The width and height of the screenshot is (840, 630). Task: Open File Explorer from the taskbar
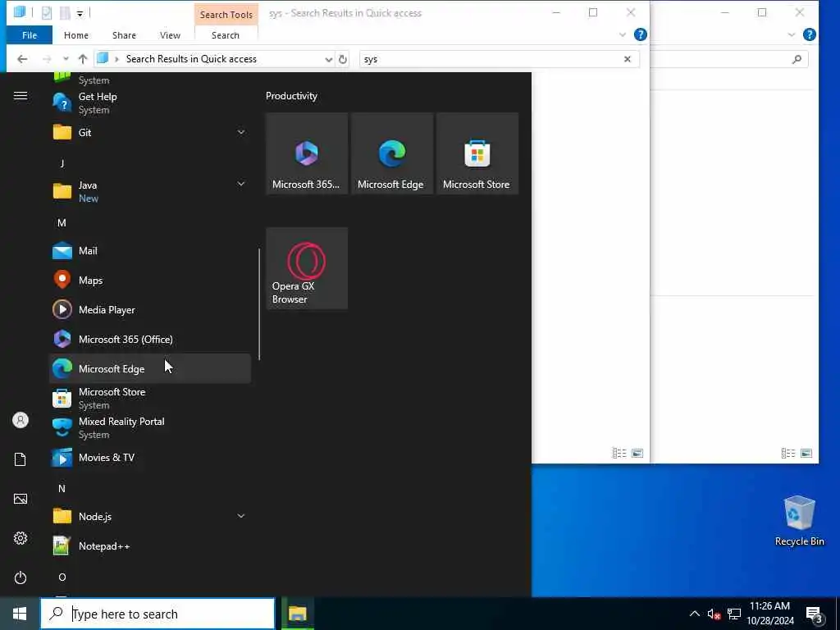coord(297,614)
